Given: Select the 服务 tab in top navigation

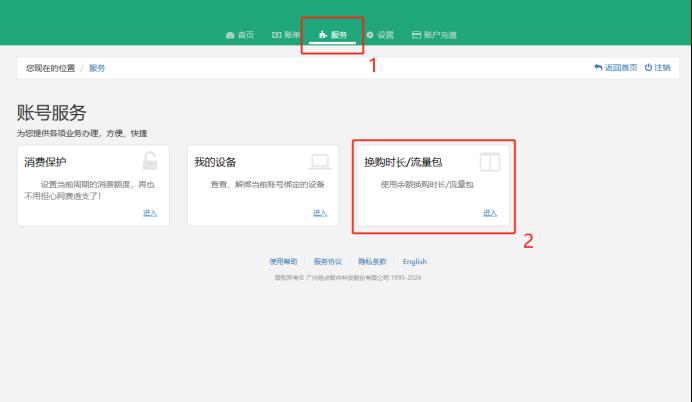Looking at the screenshot, I should point(334,35).
